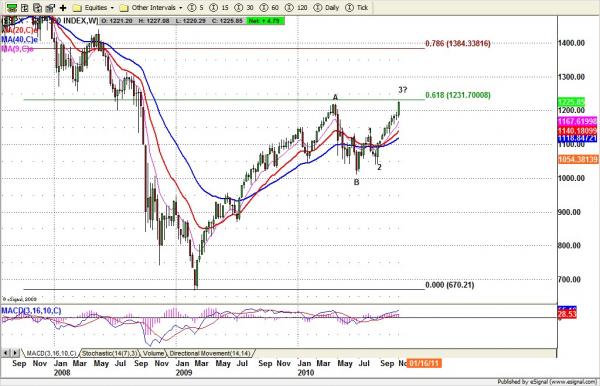Image resolution: width=600 pixels, height=386 pixels.
Task: Switch to 30 minute interval
Action: [x=244, y=8]
